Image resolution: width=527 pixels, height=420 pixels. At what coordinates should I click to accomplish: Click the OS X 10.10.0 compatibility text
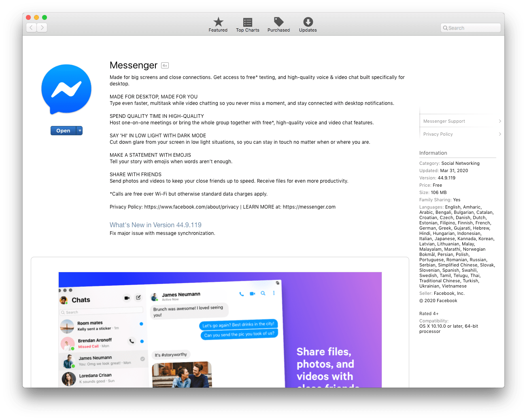[x=448, y=328]
